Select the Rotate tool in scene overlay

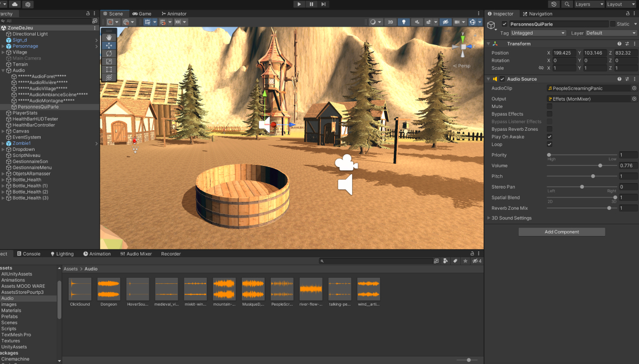(109, 53)
